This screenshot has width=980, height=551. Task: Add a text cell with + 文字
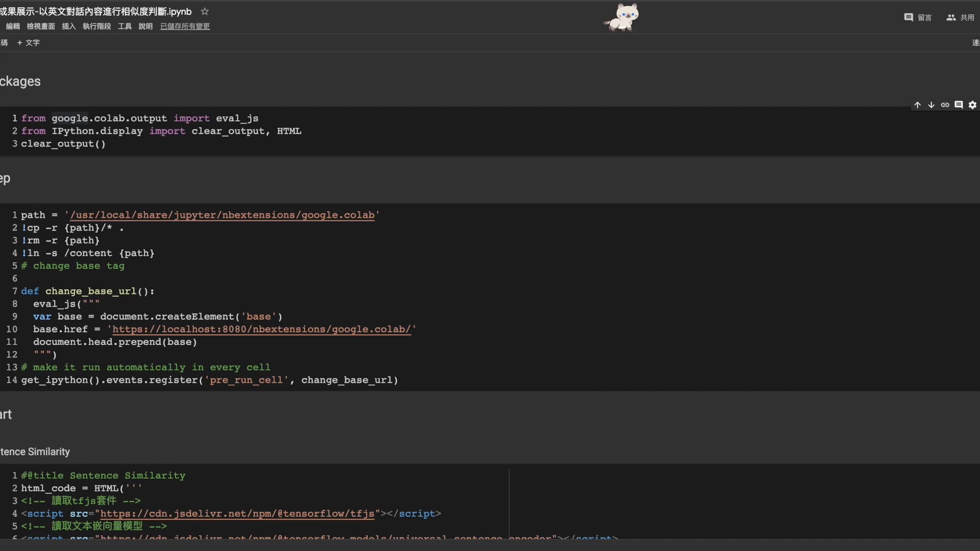[28, 43]
